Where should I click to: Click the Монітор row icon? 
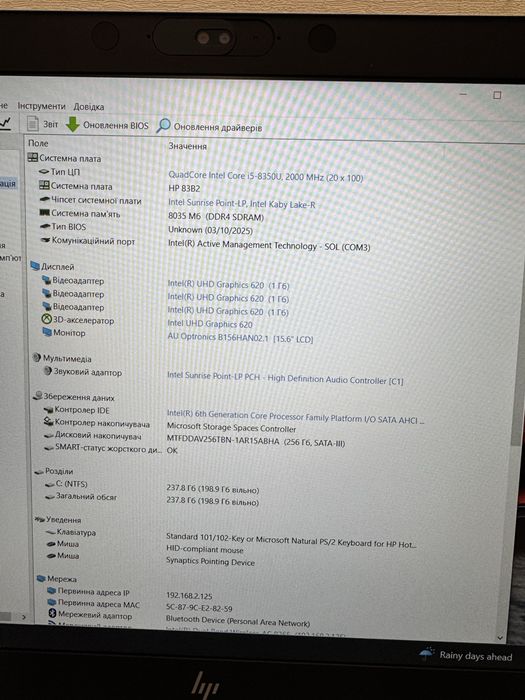47,332
